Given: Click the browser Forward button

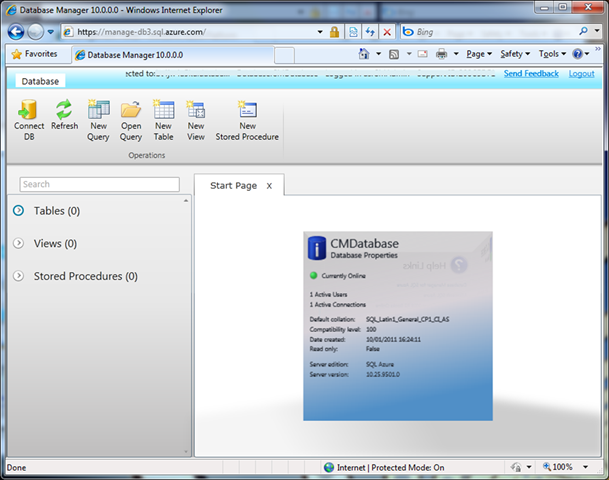Looking at the screenshot, I should (x=35, y=32).
